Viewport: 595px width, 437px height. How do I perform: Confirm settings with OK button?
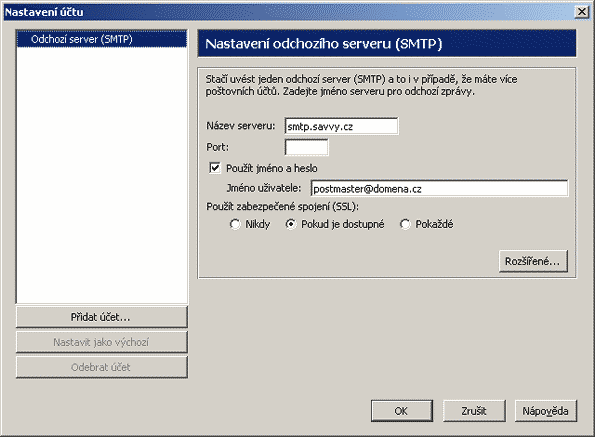[x=402, y=411]
